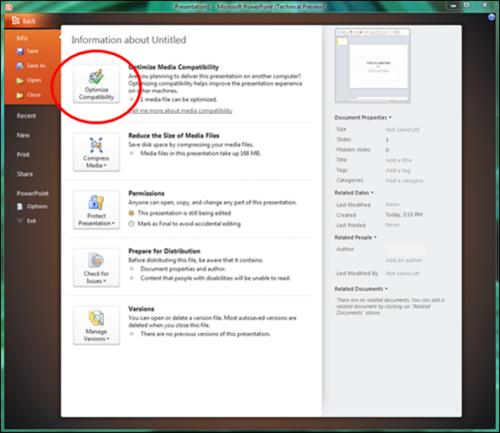This screenshot has height=433, width=500.
Task: Open the New tab
Action: tap(23, 135)
